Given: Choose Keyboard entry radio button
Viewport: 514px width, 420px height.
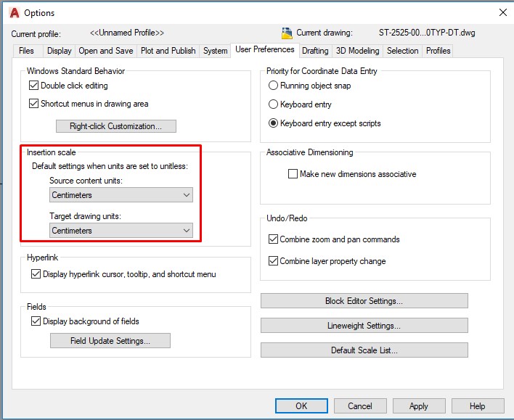Looking at the screenshot, I should 274,104.
